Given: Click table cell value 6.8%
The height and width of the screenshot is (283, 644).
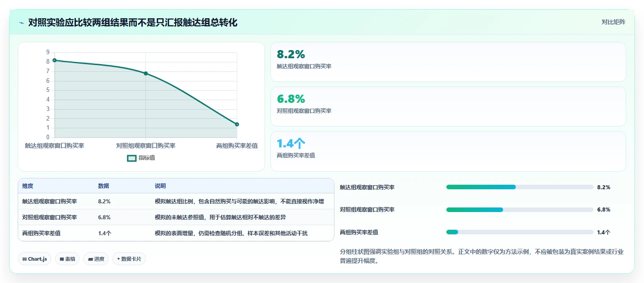Looking at the screenshot, I should (x=104, y=217).
